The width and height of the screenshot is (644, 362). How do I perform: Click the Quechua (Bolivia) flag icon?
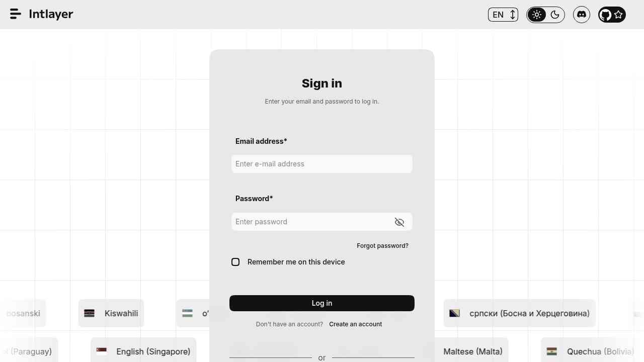click(552, 351)
